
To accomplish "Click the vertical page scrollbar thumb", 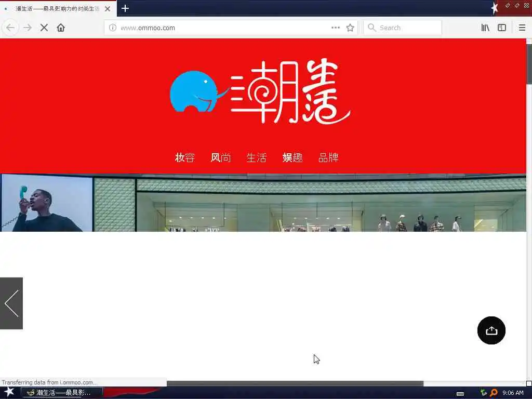I will point(529,64).
